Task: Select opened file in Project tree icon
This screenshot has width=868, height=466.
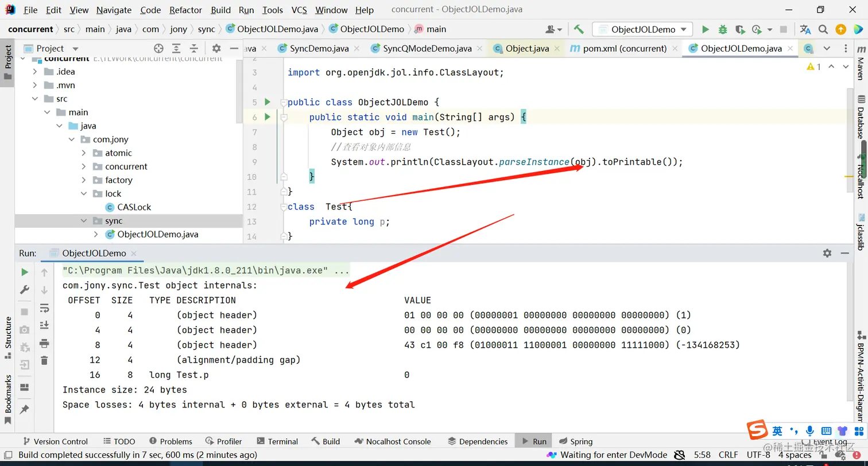Action: [159, 49]
